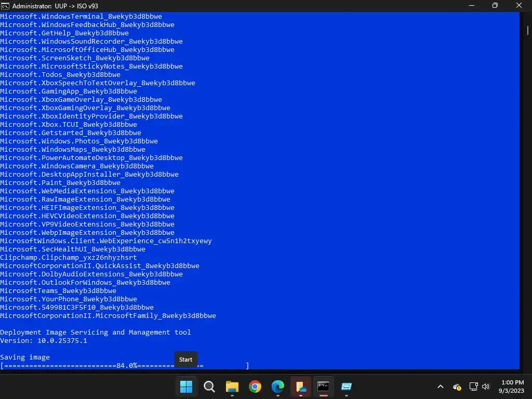Click the Microsoft.OutlookForWindows line
532x399 pixels.
(85, 282)
